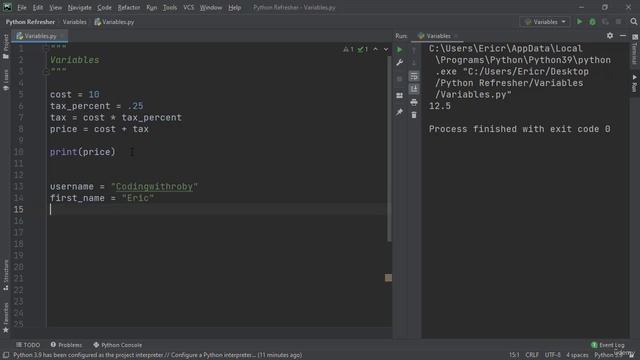Open the Favorites tool window

tap(6, 318)
